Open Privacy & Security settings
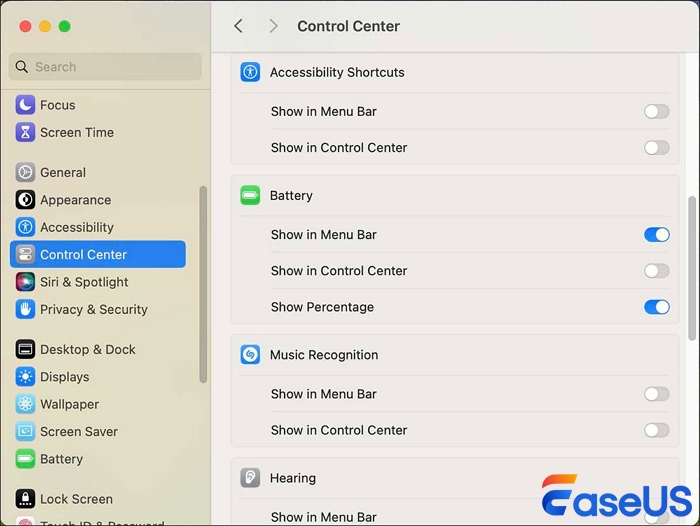 [98, 309]
